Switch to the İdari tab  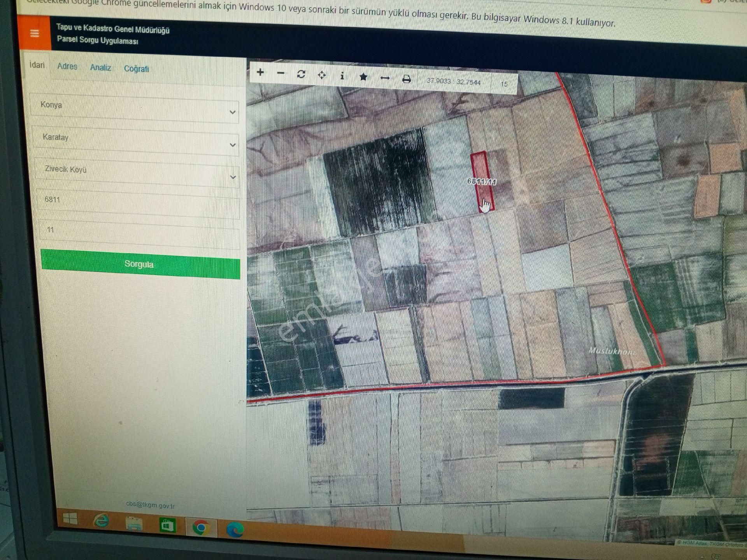(37, 65)
